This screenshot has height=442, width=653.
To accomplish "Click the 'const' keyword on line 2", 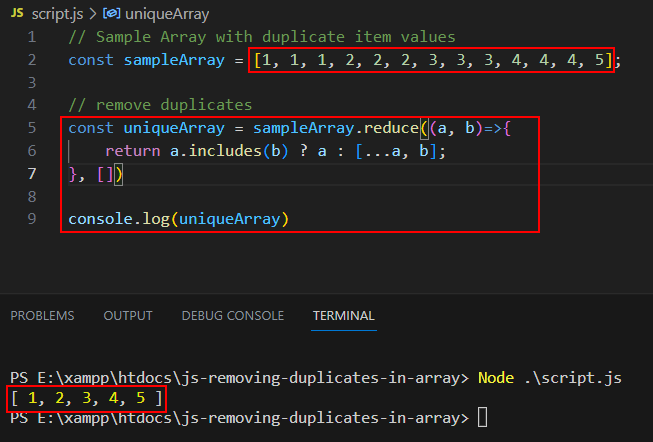I will [x=91, y=60].
